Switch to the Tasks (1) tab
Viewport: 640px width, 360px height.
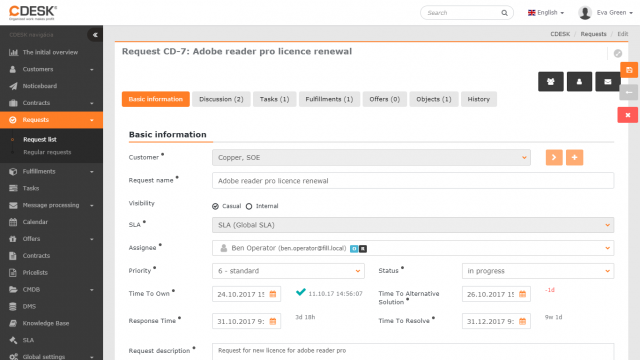[x=274, y=99]
